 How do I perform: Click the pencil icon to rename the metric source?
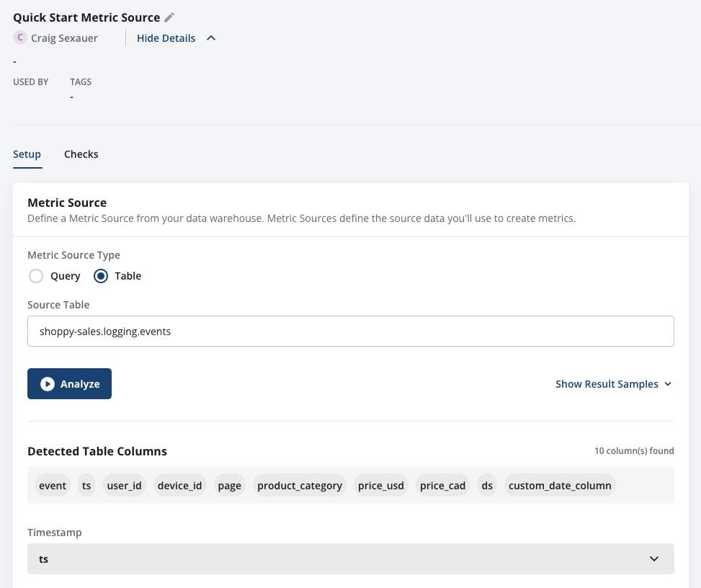click(x=169, y=17)
